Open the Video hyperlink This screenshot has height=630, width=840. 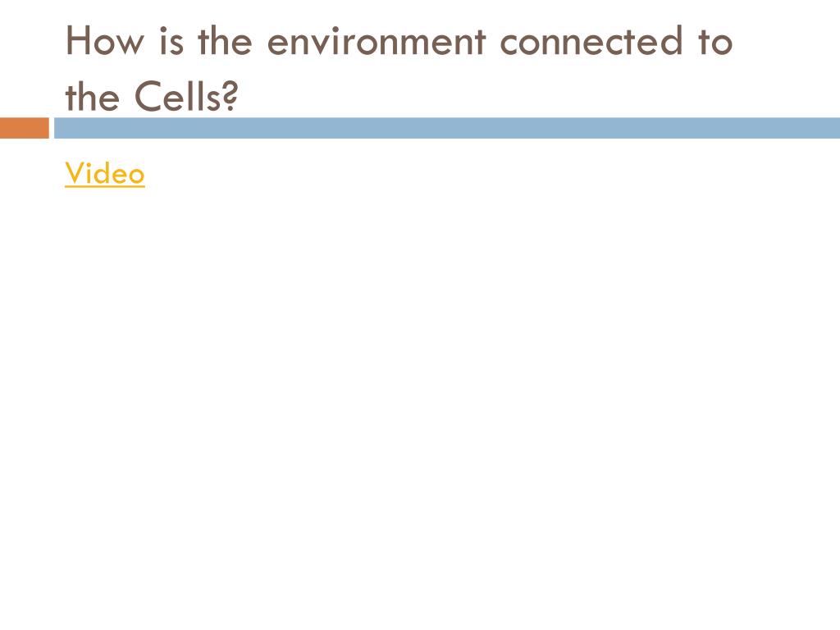pos(105,174)
